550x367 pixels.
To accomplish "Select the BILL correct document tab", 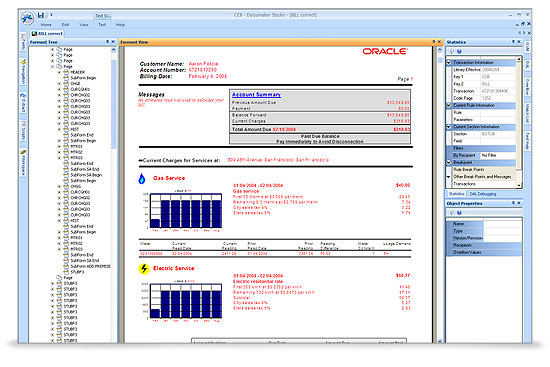I will click(x=47, y=34).
